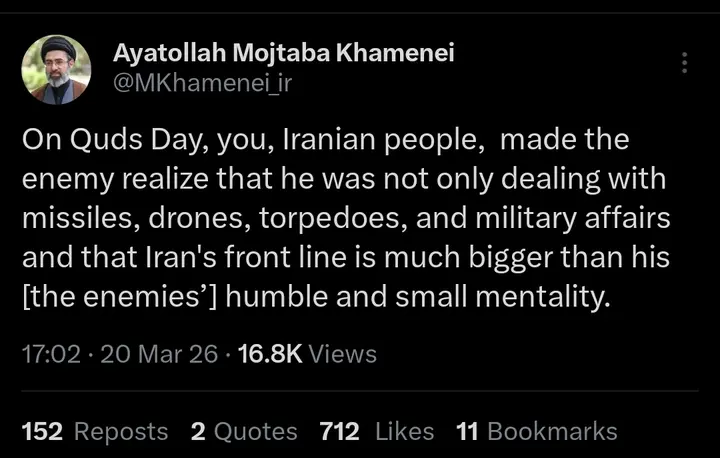Click the 11 Bookmarks count
This screenshot has height=458, width=720.
(536, 431)
